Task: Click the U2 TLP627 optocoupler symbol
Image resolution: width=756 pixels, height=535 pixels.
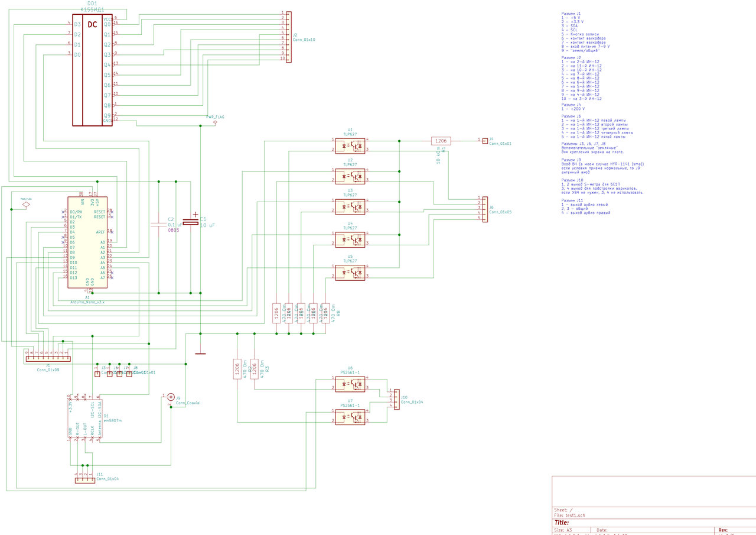Action: click(x=350, y=175)
